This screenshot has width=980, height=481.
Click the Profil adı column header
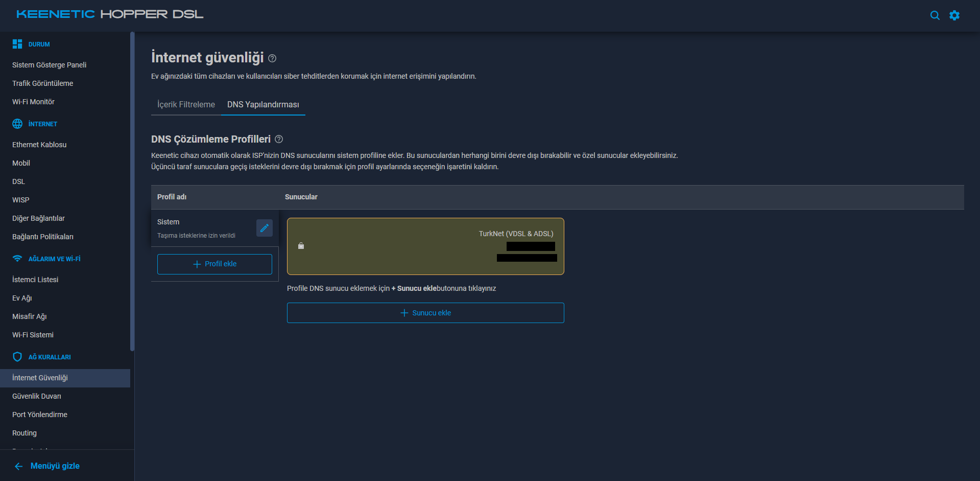[x=172, y=197]
